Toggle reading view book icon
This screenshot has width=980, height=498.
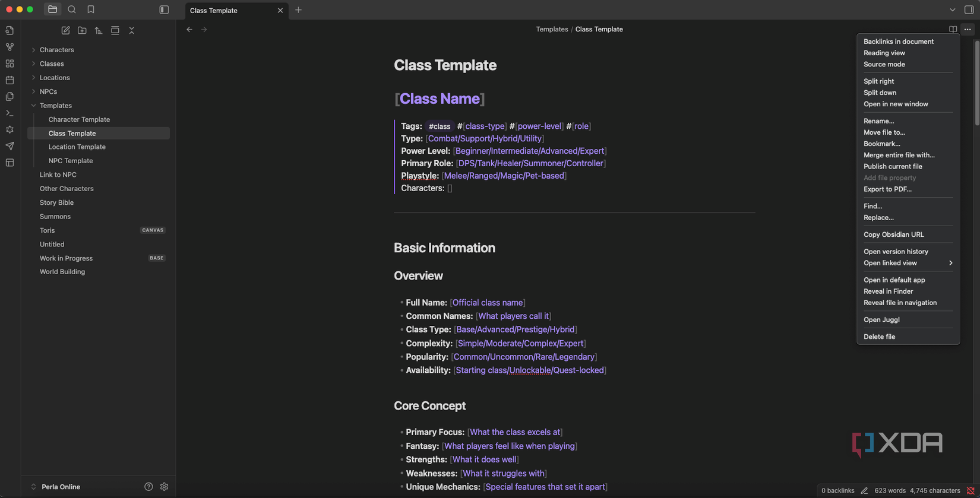point(953,29)
